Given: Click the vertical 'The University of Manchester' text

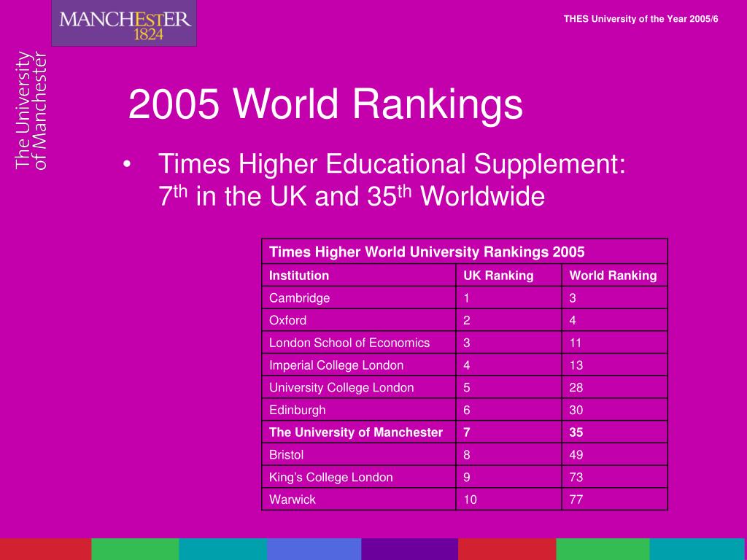Looking at the screenshot, I should pos(31,111).
